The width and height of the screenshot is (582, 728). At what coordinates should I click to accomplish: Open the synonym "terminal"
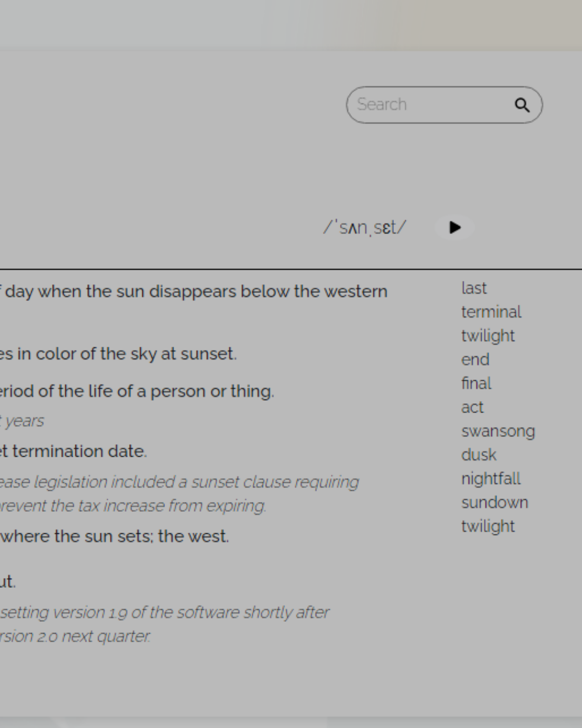(x=491, y=312)
